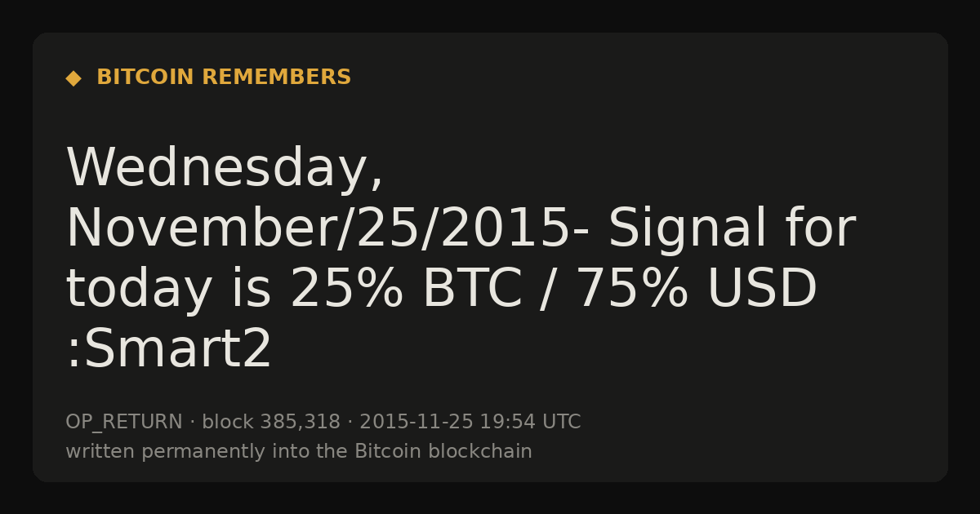The height and width of the screenshot is (514, 980).
Task: Click the word BITCOIN in header
Action: point(145,78)
